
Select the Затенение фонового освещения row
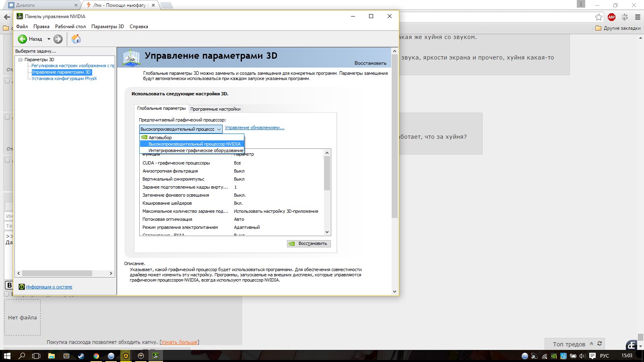[x=231, y=195]
